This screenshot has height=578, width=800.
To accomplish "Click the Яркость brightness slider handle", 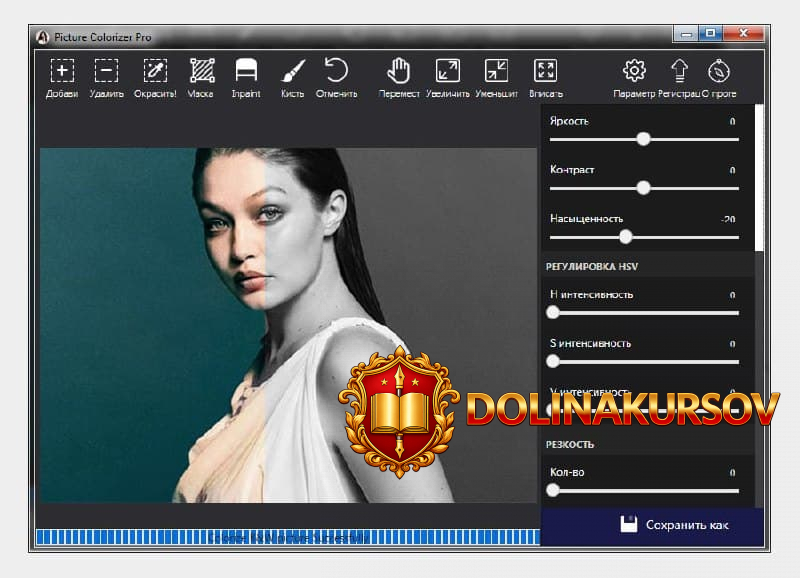I will tap(643, 139).
